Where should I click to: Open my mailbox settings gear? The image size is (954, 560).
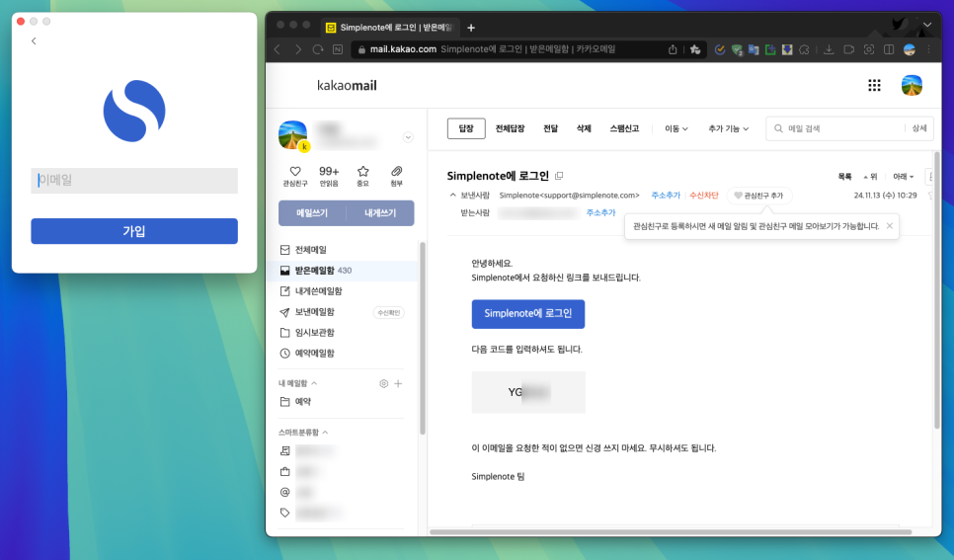(383, 383)
